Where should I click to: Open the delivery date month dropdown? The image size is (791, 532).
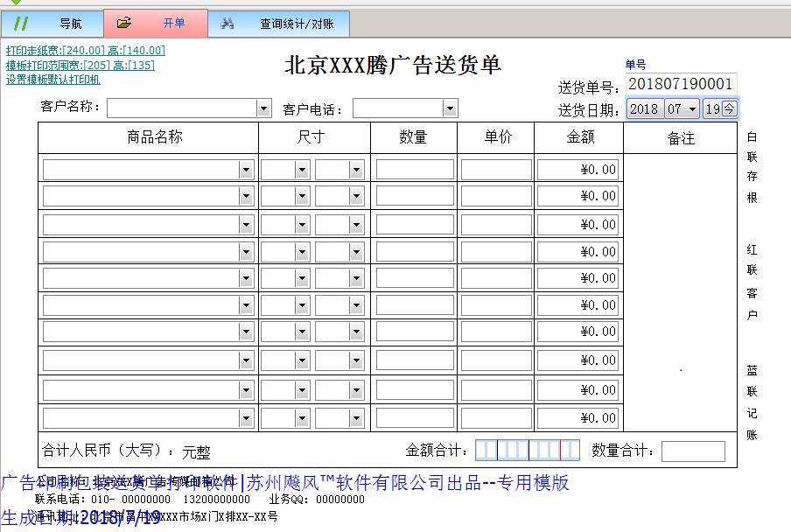coord(693,109)
